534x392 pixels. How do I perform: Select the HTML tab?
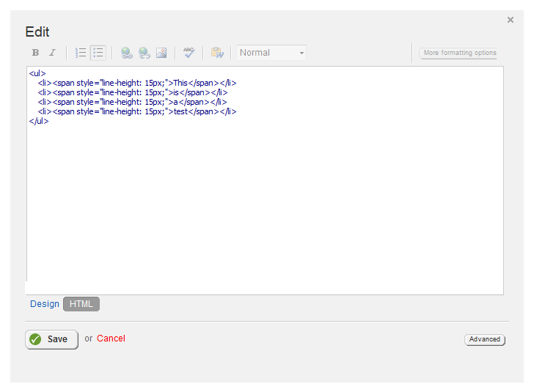(x=81, y=304)
